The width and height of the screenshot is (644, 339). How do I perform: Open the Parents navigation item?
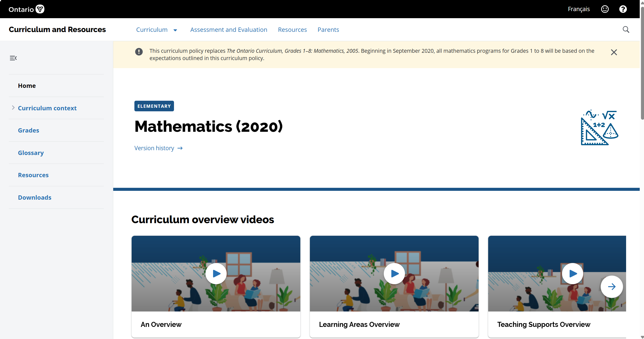(x=328, y=30)
